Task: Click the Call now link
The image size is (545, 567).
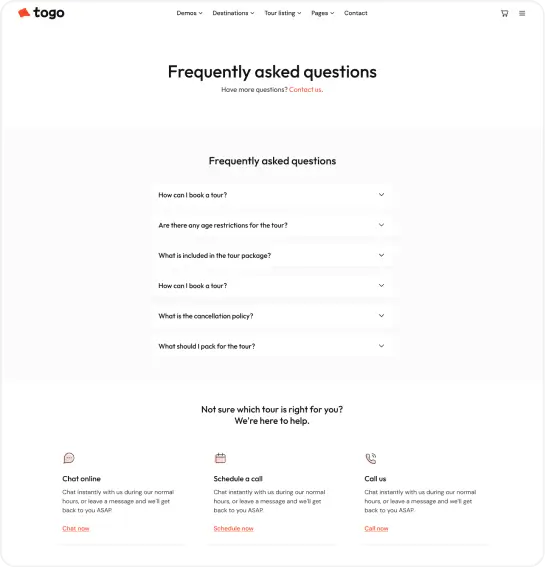Action: pos(376,528)
